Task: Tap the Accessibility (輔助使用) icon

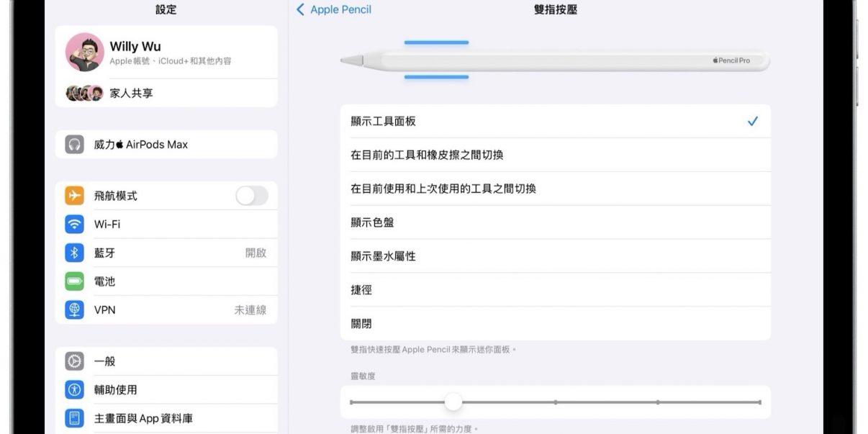Action: pos(75,390)
